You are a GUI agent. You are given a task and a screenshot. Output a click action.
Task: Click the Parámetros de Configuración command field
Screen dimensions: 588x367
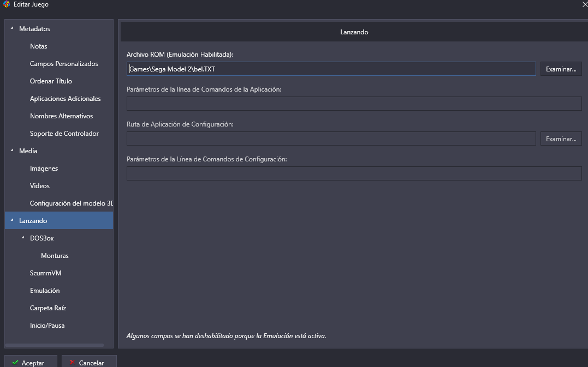pos(354,173)
